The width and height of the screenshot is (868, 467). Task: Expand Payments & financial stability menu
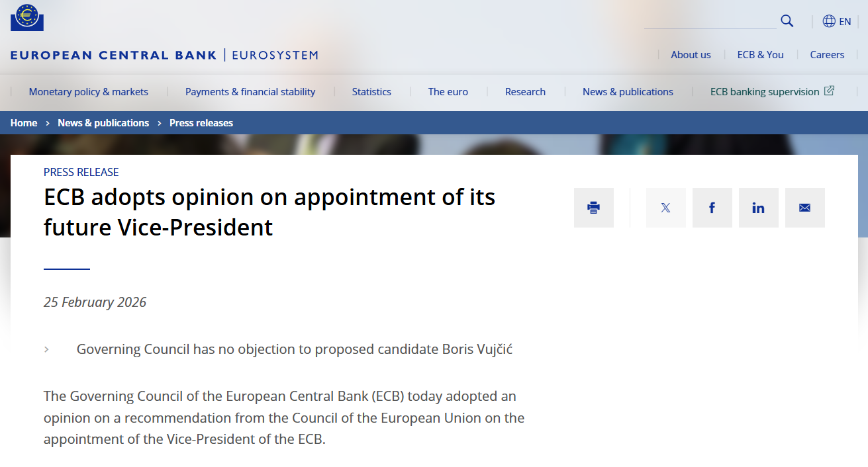point(250,92)
